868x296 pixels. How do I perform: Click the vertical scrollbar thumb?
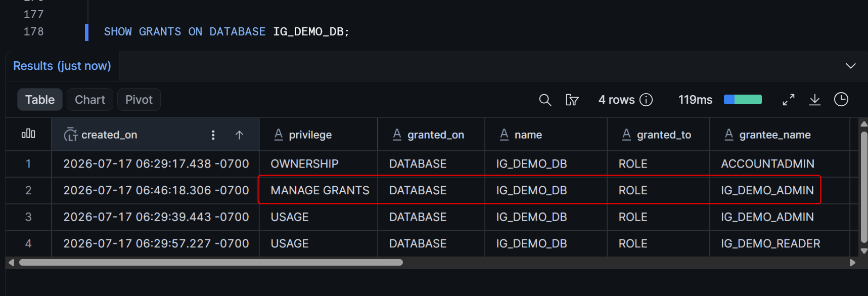864,187
